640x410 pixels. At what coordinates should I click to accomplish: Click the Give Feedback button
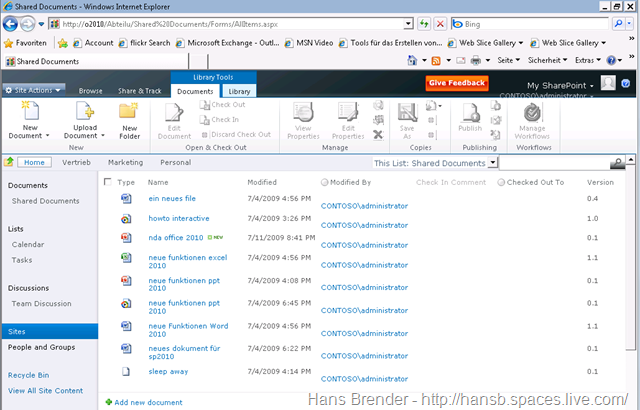456,83
